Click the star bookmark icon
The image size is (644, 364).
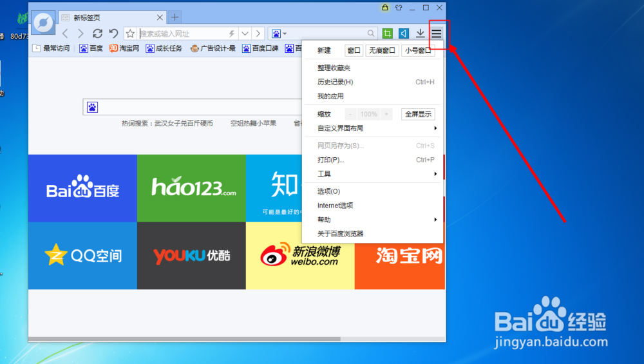point(130,34)
